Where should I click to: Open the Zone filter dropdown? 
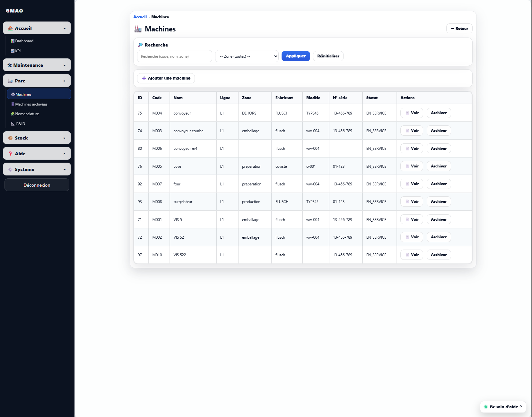[x=247, y=56]
